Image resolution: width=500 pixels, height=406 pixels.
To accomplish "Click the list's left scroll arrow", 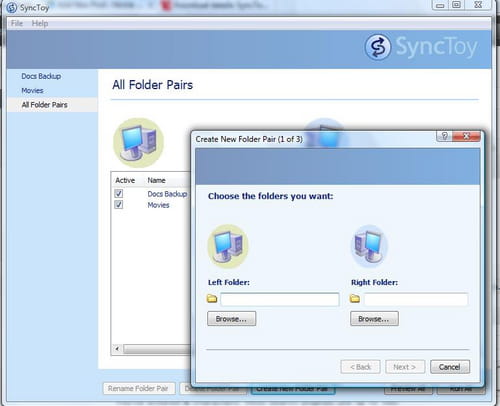I will 117,349.
